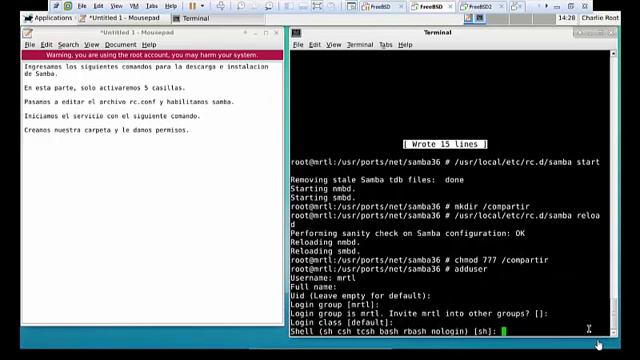Open VMware VM menu
The width and height of the screenshot is (640, 360).
coord(134,6)
